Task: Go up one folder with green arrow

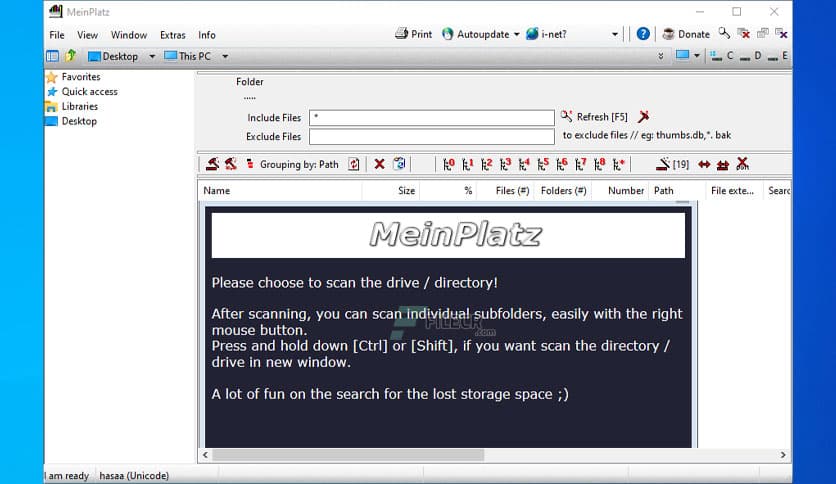Action: [x=70, y=55]
